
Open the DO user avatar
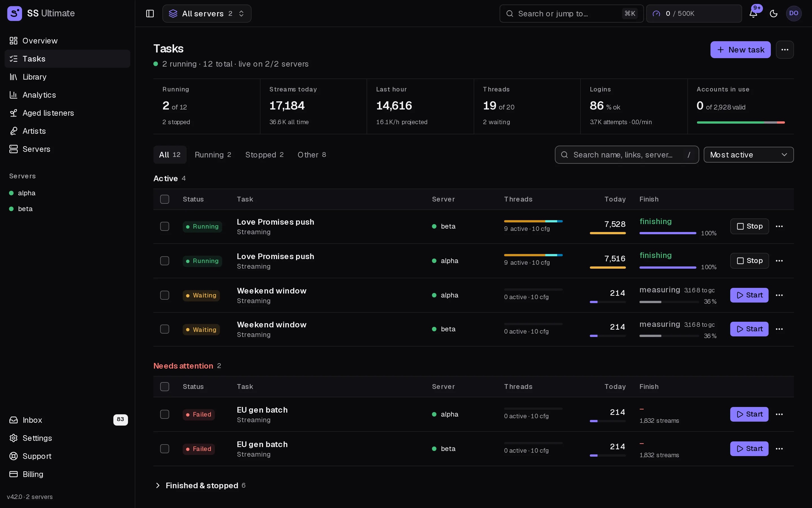coord(794,14)
